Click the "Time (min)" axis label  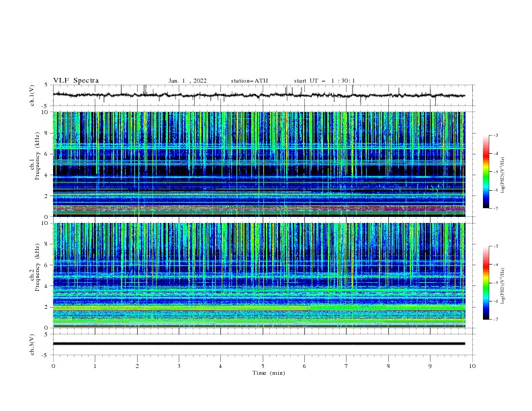click(269, 373)
